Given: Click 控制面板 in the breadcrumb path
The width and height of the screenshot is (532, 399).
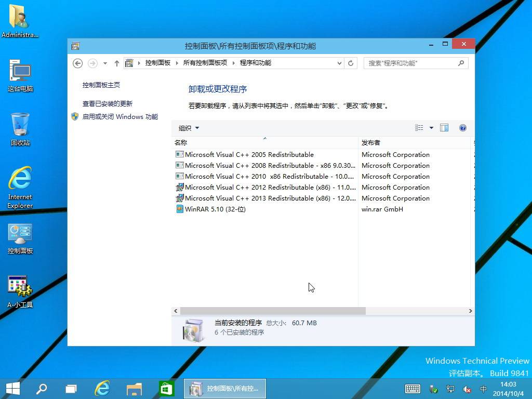Looking at the screenshot, I should (x=158, y=63).
